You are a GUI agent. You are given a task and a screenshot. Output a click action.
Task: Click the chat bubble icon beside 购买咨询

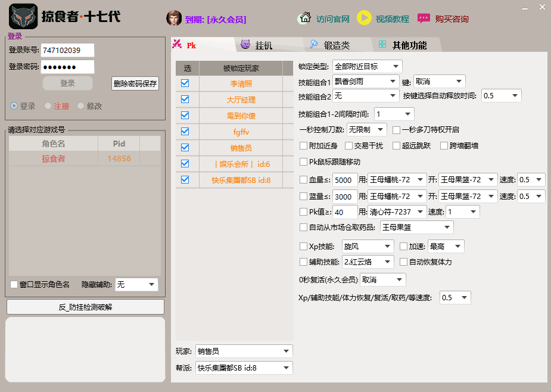pos(424,18)
